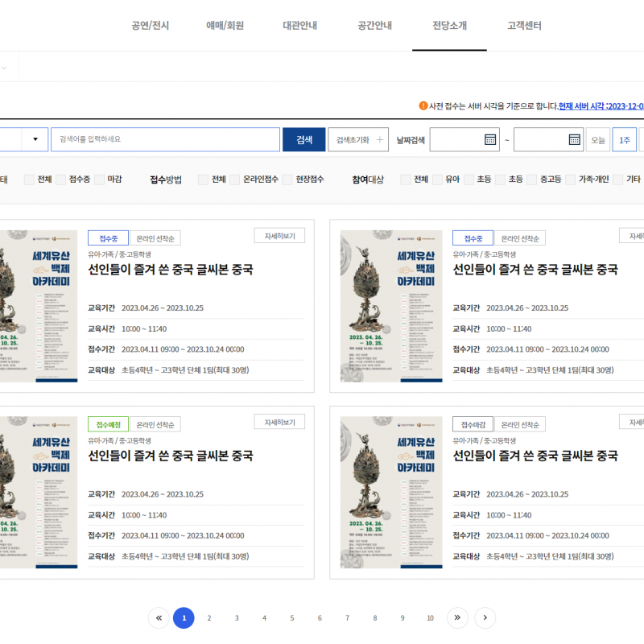Screen dimensions: 644x644
Task: Click the 현재 서버 시각 link
Action: click(601, 105)
